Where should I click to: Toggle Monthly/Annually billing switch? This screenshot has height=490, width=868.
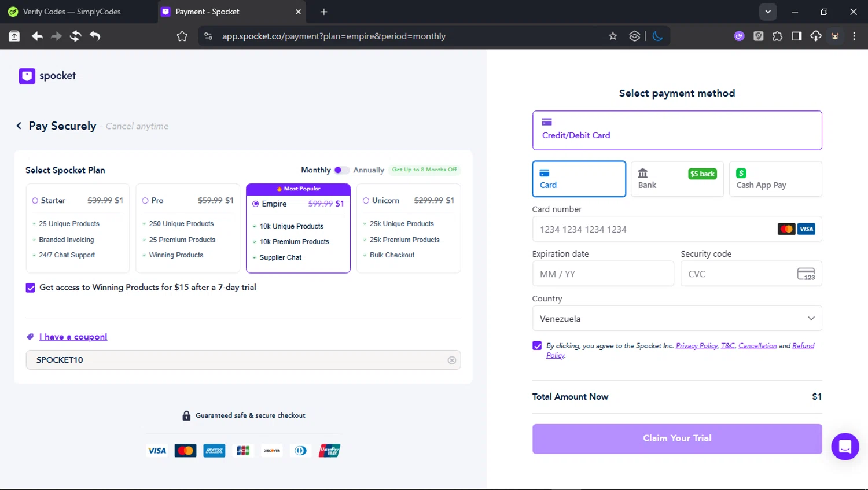pyautogui.click(x=341, y=170)
